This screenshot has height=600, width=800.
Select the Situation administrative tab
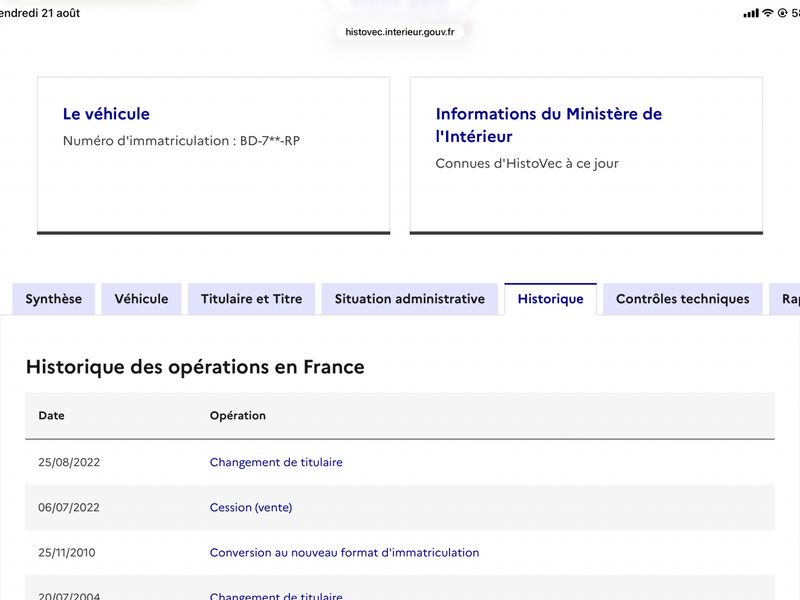[x=410, y=299]
